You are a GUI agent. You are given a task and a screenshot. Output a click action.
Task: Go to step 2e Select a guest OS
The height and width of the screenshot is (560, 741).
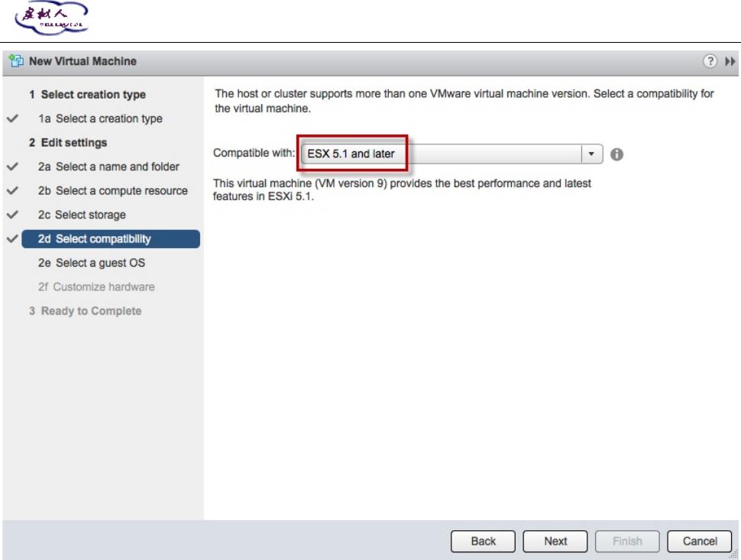pyautogui.click(x=92, y=264)
